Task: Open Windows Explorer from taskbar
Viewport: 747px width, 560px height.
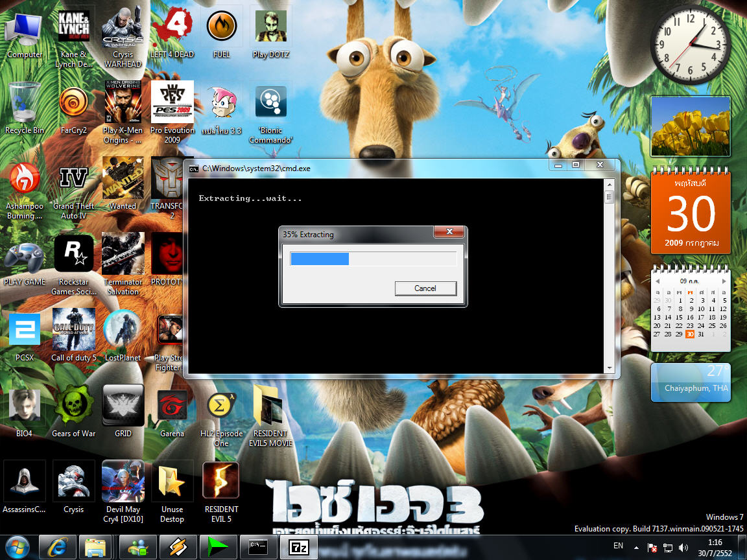Action: [x=95, y=547]
